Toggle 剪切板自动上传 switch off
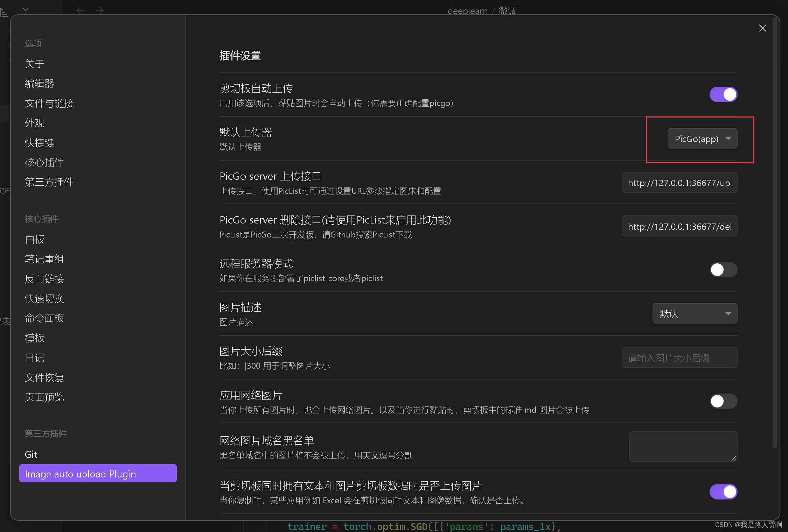Screen dimensions: 788x532 pyautogui.click(x=723, y=94)
